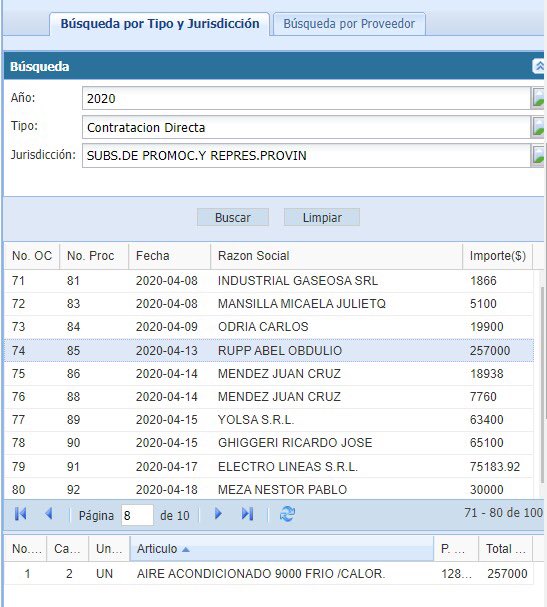Select MENDEZ JUAN CRUZ row with 18938
Screen dimensions: 547x607
tap(269, 374)
